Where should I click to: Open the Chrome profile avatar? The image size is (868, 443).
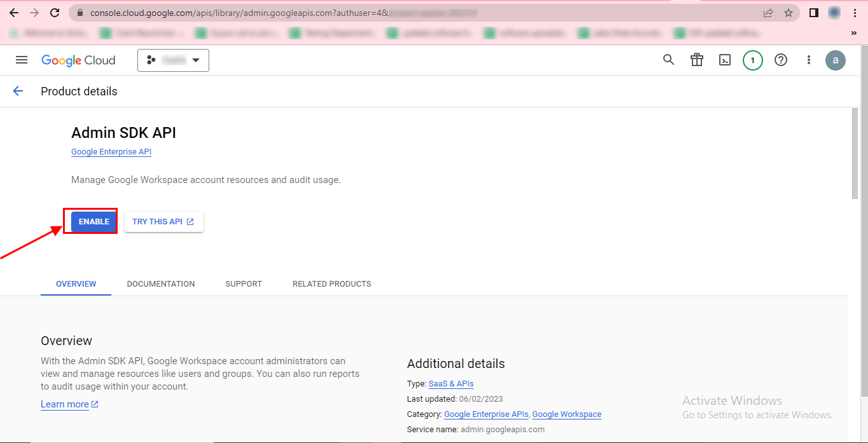point(834,13)
